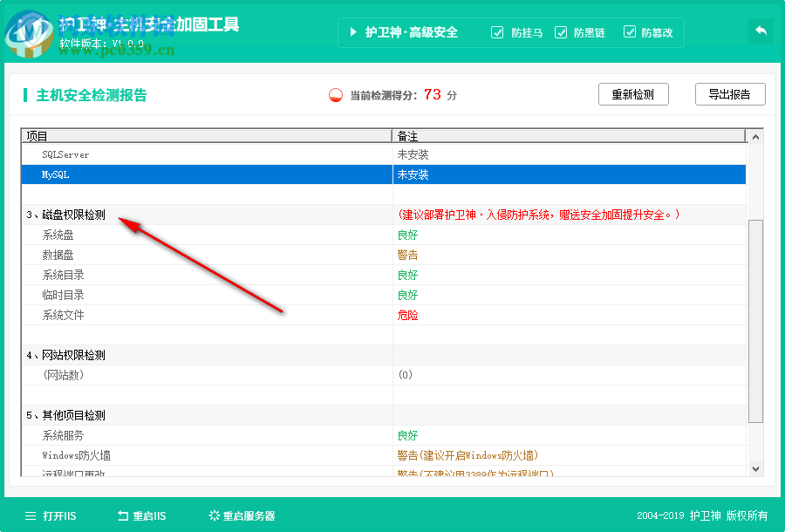Click the 主机安全检测报告 heading marker
785x532 pixels.
pyautogui.click(x=24, y=93)
